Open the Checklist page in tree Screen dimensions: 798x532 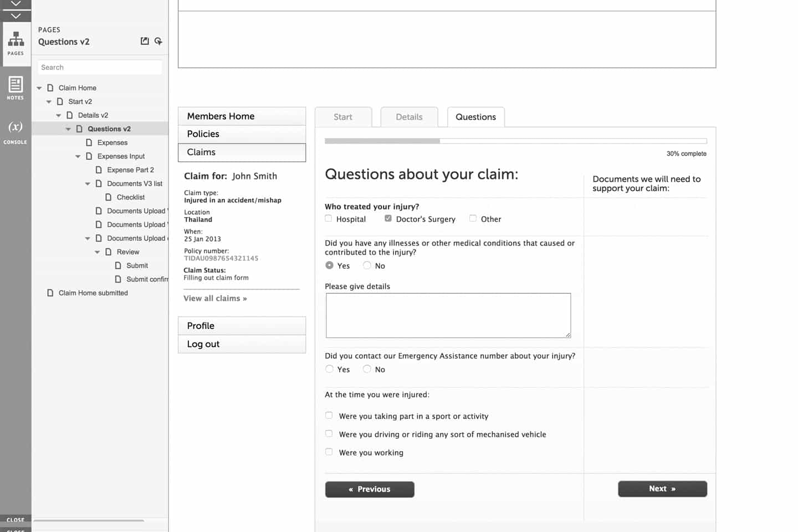(x=131, y=197)
